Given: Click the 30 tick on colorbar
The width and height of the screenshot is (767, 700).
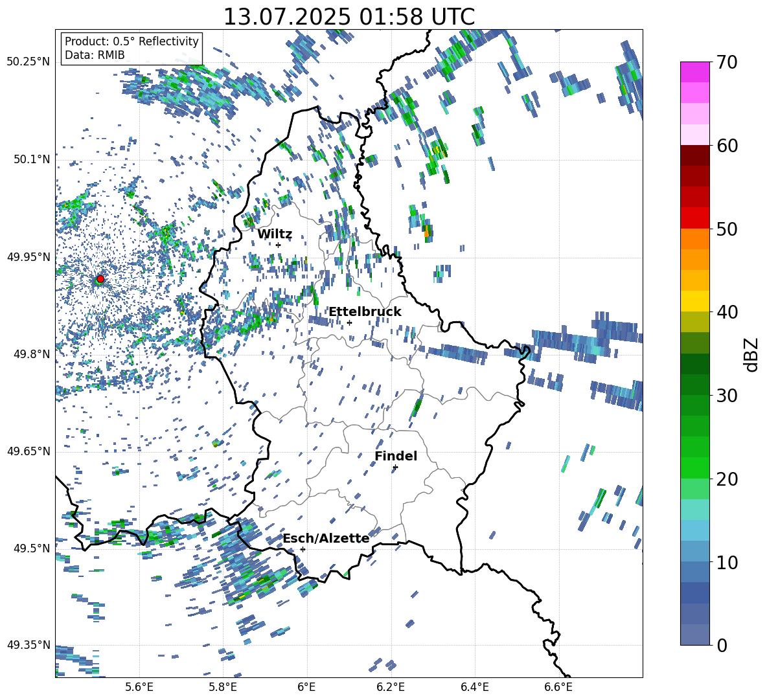Looking at the screenshot, I should coord(727,396).
